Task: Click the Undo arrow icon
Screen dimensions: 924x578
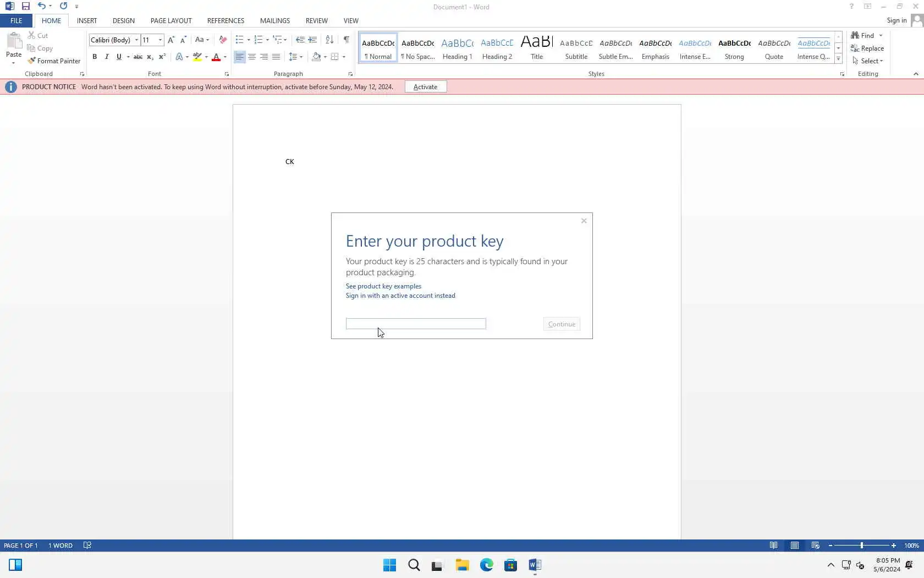Action: 41,6
